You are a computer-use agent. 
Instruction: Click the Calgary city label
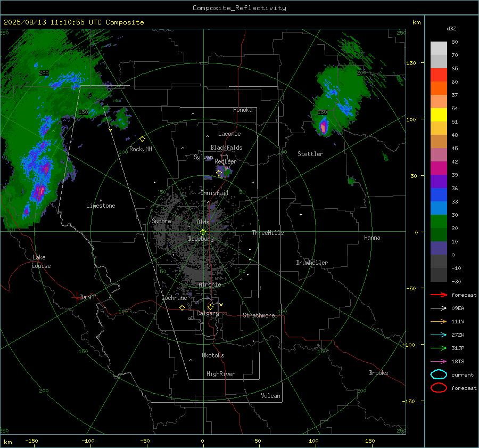click(x=208, y=313)
